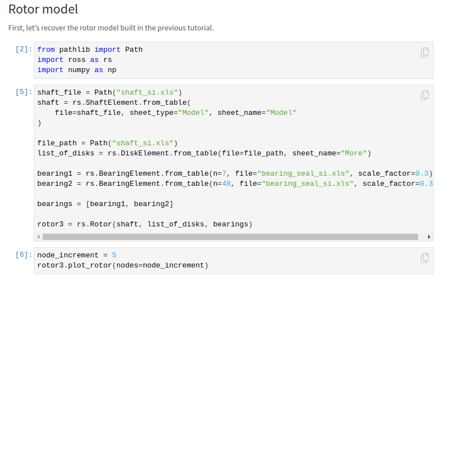This screenshot has height=468, width=476.
Task: Click the left arrow of the horizontal scrollbar
Action: click(38, 237)
